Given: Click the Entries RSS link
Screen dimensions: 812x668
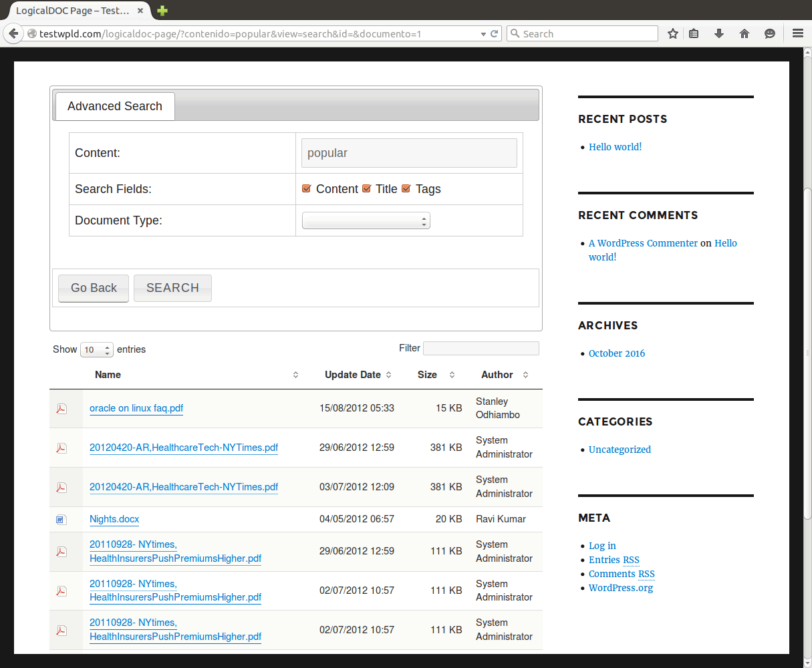Looking at the screenshot, I should [x=614, y=560].
